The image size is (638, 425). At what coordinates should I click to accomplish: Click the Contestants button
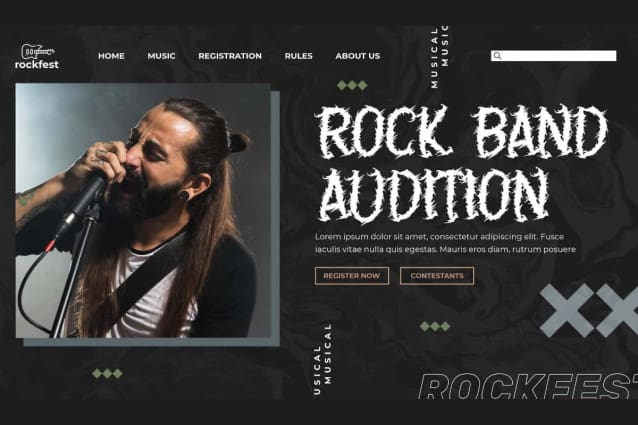(x=437, y=276)
